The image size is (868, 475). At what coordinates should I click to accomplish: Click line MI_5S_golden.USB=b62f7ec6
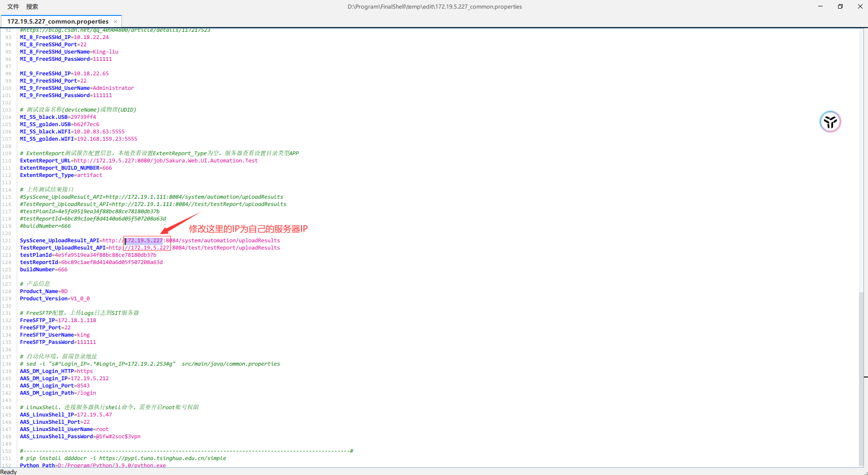click(59, 124)
